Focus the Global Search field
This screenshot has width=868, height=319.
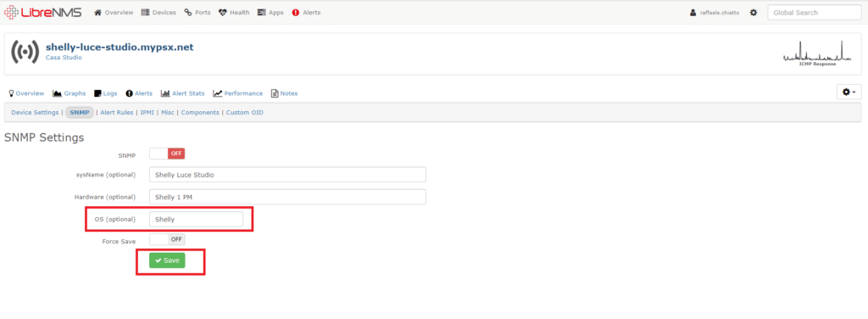[815, 12]
